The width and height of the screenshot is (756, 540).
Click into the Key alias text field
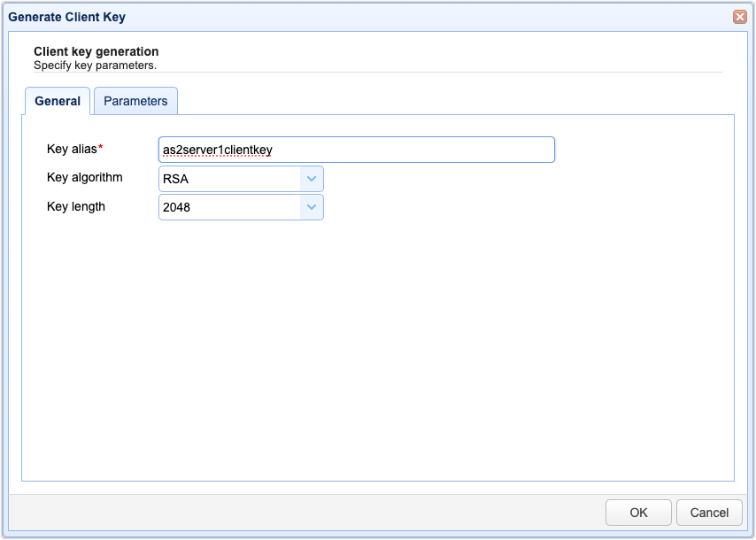[356, 150]
